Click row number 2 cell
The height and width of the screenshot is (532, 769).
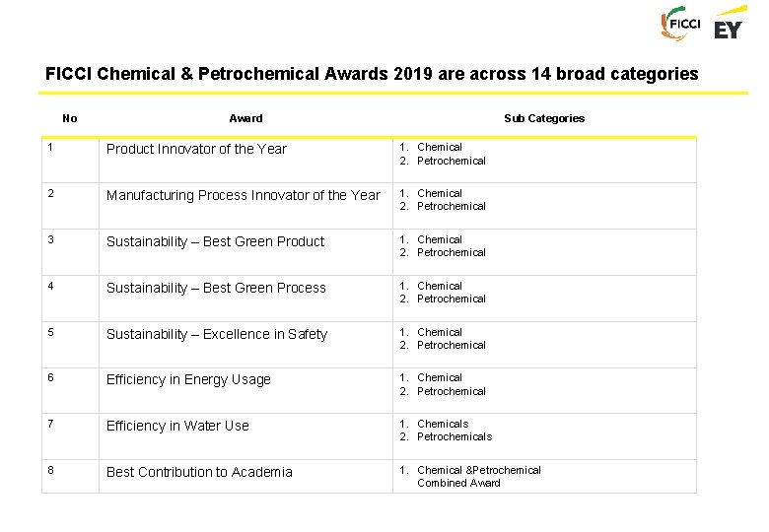(71, 206)
